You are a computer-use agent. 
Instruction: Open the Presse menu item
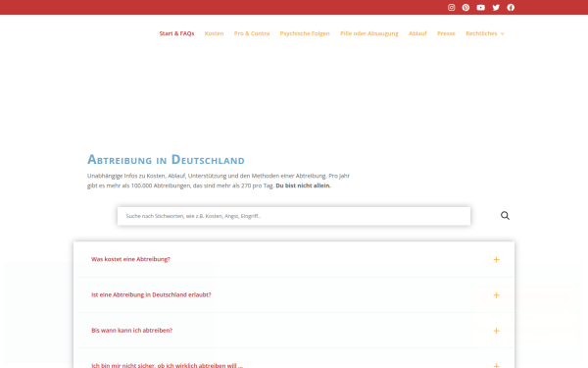click(x=446, y=33)
